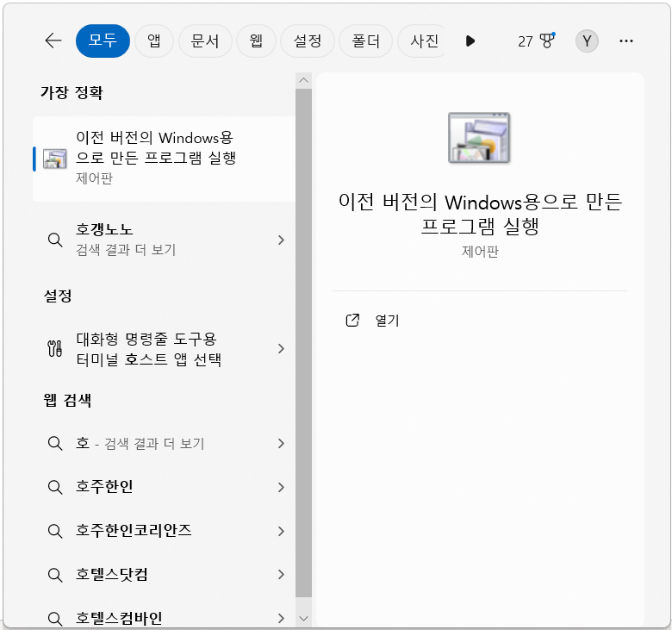Switch to the 사진 filter tab

pos(422,41)
